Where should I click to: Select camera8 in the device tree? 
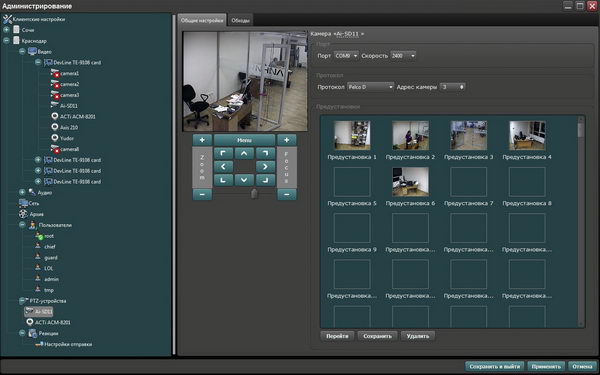[x=69, y=149]
